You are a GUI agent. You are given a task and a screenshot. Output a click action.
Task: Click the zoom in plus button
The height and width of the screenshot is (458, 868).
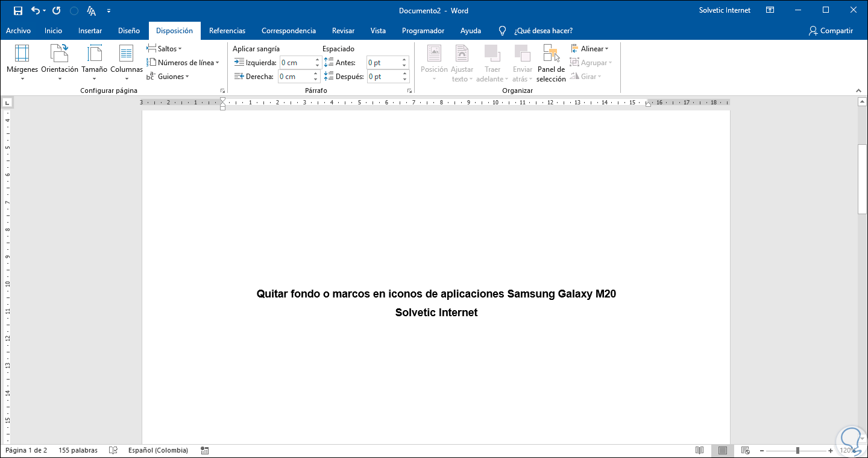831,451
